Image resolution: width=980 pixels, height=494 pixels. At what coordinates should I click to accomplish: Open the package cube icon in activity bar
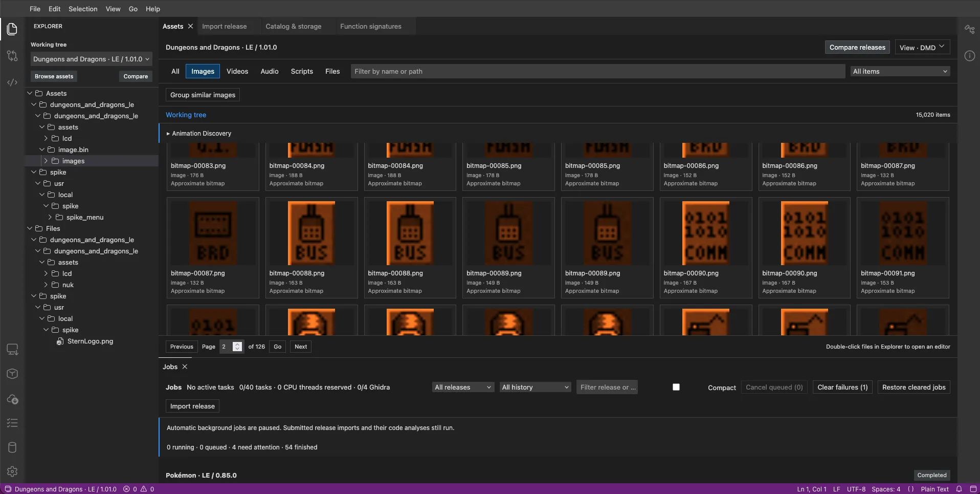[12, 374]
